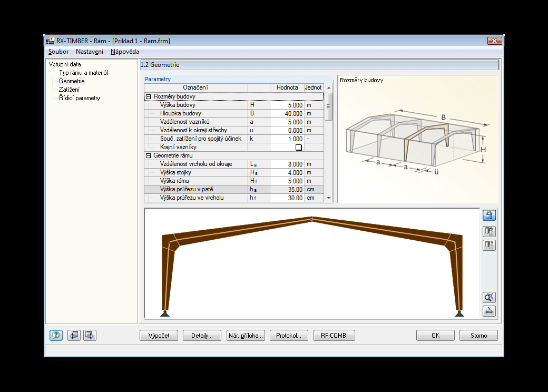Edit Výška průřezu v patě value 35.00

click(x=287, y=189)
